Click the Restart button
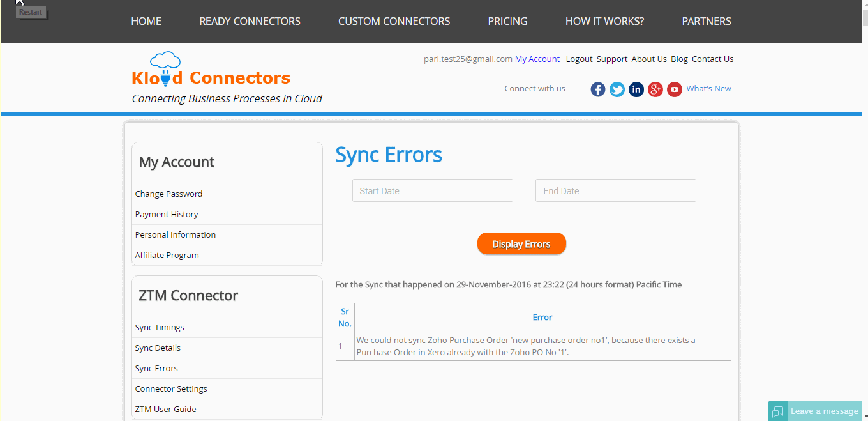Image resolution: width=868 pixels, height=421 pixels. click(31, 12)
